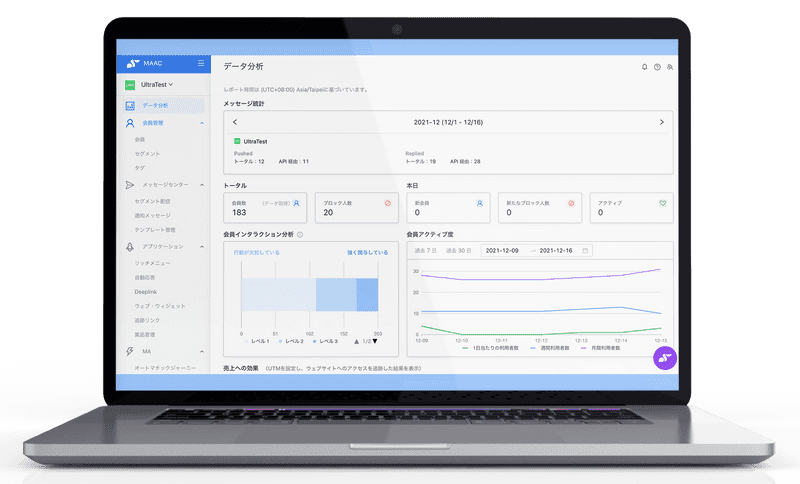The image size is (800, 484).
Task: Open セグメント配信 in the sidebar
Action: pos(153,201)
